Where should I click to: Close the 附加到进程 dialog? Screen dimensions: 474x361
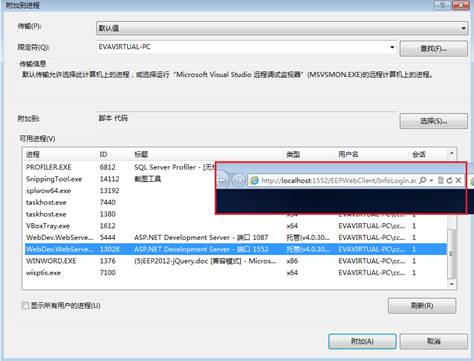(462, 5)
